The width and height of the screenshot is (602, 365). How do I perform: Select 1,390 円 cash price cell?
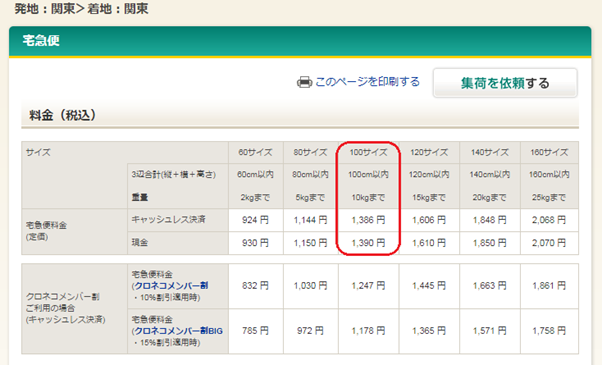coord(368,243)
